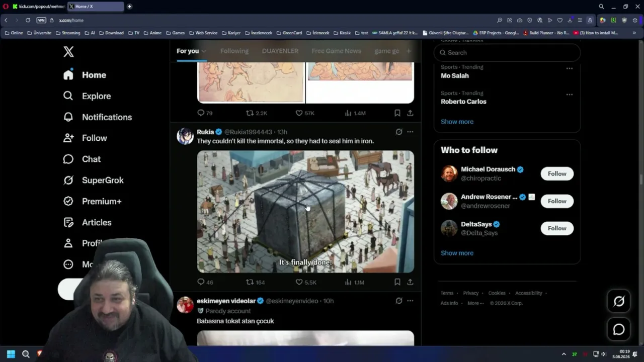Open Chat in the sidebar
The width and height of the screenshot is (644, 362).
(82, 159)
